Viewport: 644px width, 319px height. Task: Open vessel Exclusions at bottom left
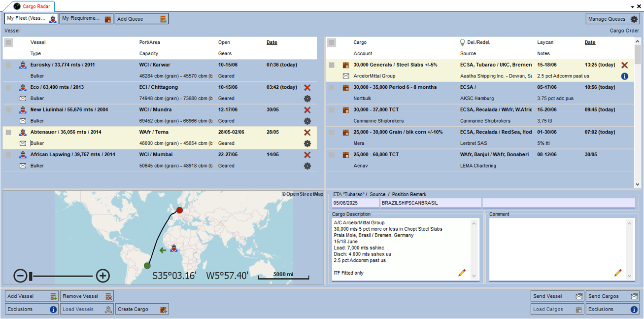(x=32, y=309)
